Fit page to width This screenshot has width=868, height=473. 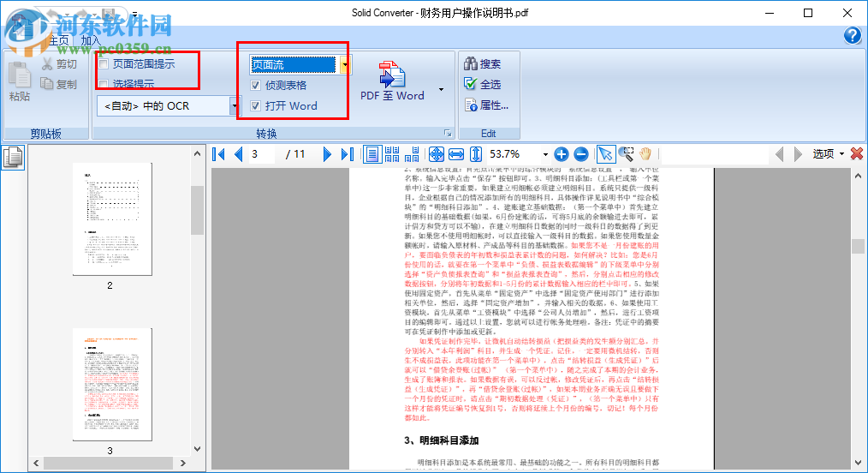456,154
